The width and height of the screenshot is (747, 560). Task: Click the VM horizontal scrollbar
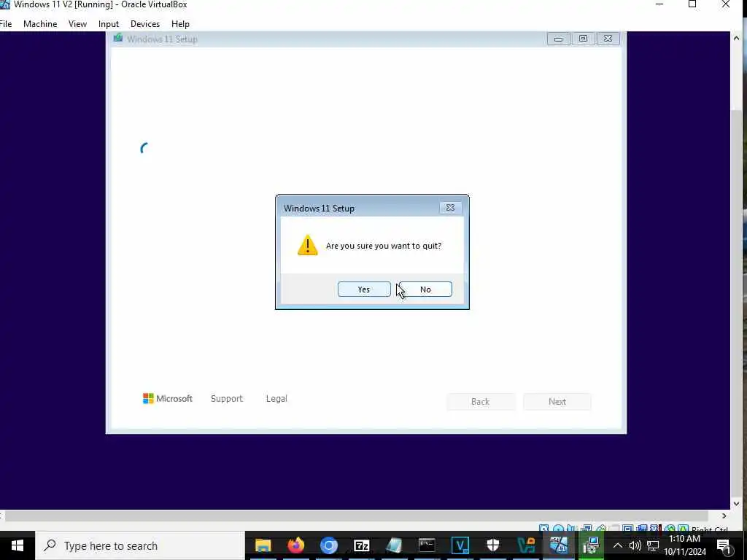pos(356,516)
